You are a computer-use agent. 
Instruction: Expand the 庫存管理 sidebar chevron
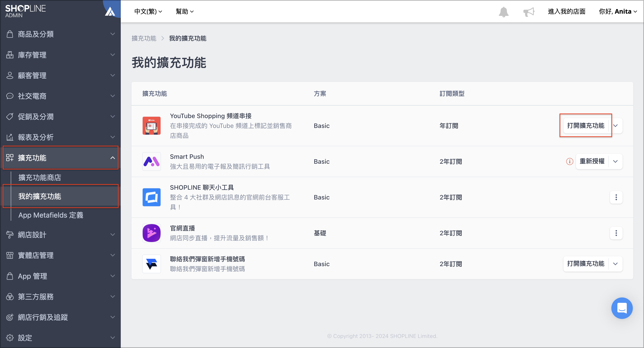click(112, 55)
